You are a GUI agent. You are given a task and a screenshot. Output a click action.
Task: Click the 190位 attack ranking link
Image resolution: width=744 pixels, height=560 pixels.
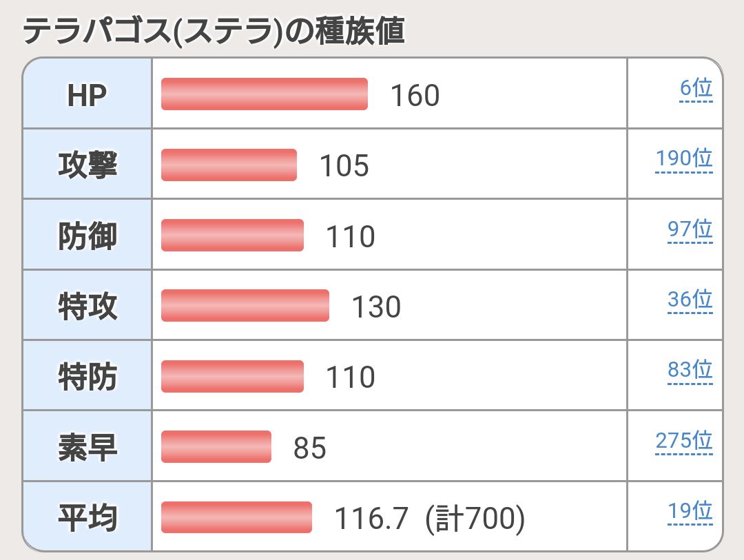(x=683, y=159)
